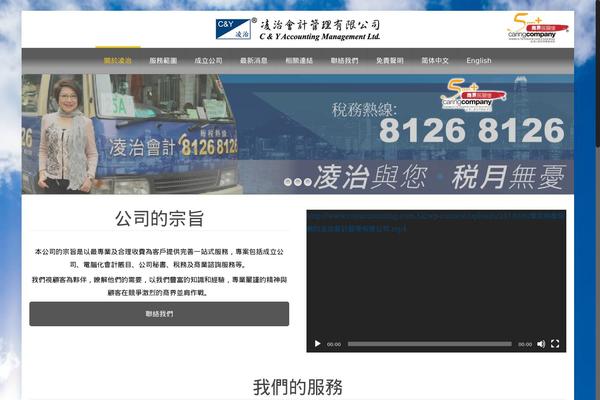The width and height of the screenshot is (600, 400).
Task: Navigate to 相關連結
Action: [299, 60]
